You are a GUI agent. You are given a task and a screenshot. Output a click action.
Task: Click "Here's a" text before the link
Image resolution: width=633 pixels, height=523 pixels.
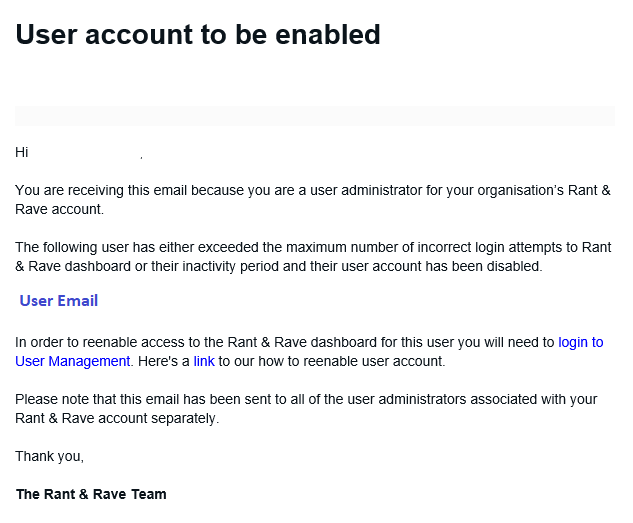coord(163,361)
